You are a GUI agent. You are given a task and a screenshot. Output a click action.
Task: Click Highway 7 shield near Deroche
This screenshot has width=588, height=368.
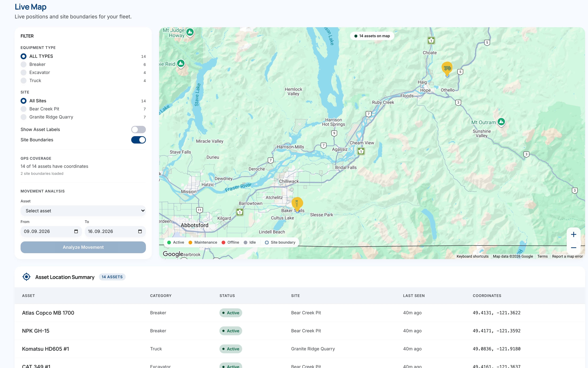tap(270, 160)
